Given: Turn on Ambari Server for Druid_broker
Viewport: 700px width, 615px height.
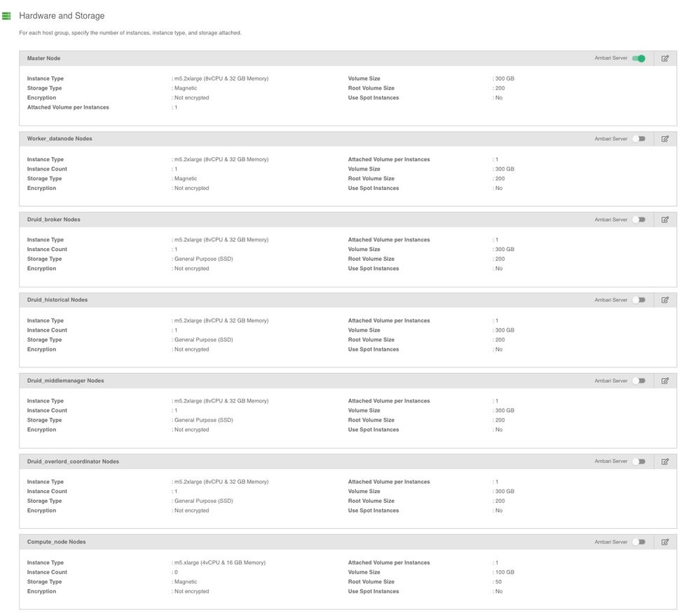Looking at the screenshot, I should click(x=638, y=219).
